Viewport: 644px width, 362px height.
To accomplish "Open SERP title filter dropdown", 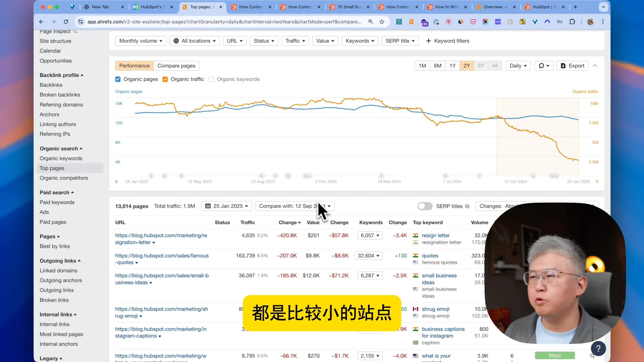I will coord(400,41).
